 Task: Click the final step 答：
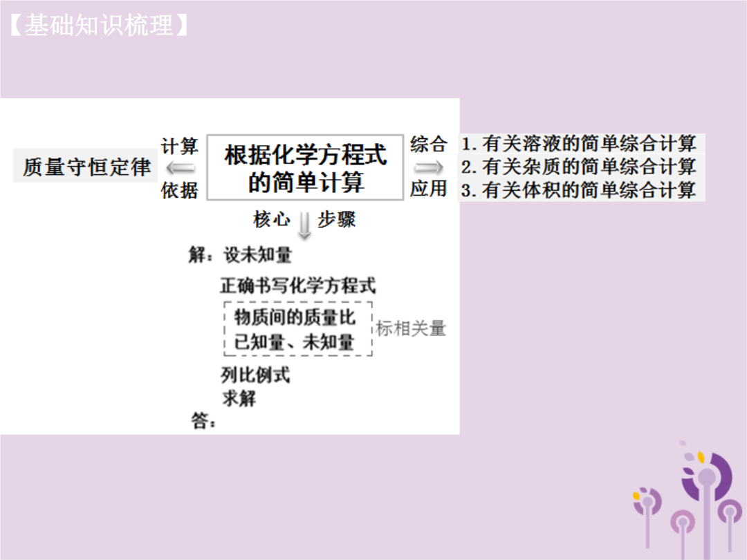coord(203,420)
